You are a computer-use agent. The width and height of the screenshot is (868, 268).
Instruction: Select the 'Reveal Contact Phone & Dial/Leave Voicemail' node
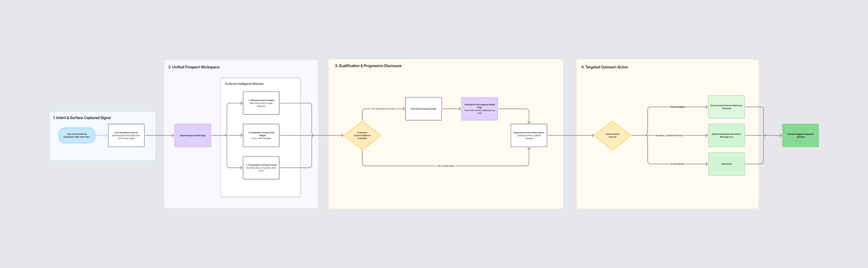[726, 107]
